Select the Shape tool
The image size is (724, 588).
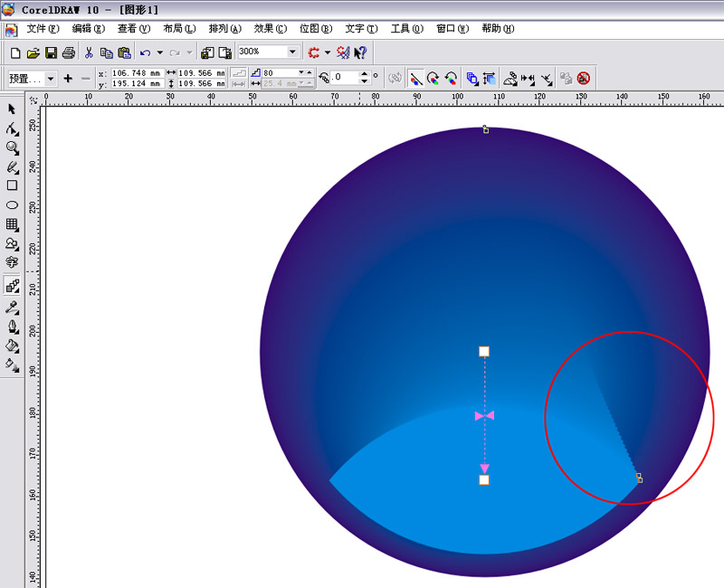point(12,128)
